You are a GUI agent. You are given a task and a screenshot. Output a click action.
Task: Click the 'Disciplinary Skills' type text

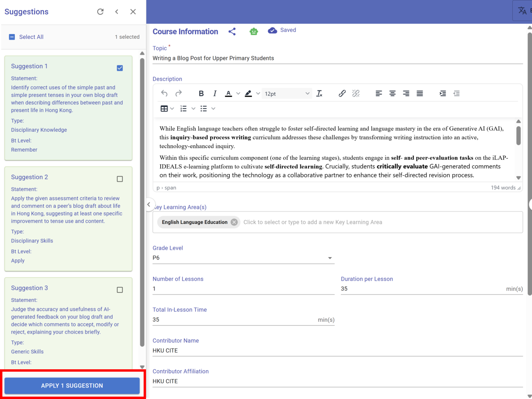click(32, 241)
